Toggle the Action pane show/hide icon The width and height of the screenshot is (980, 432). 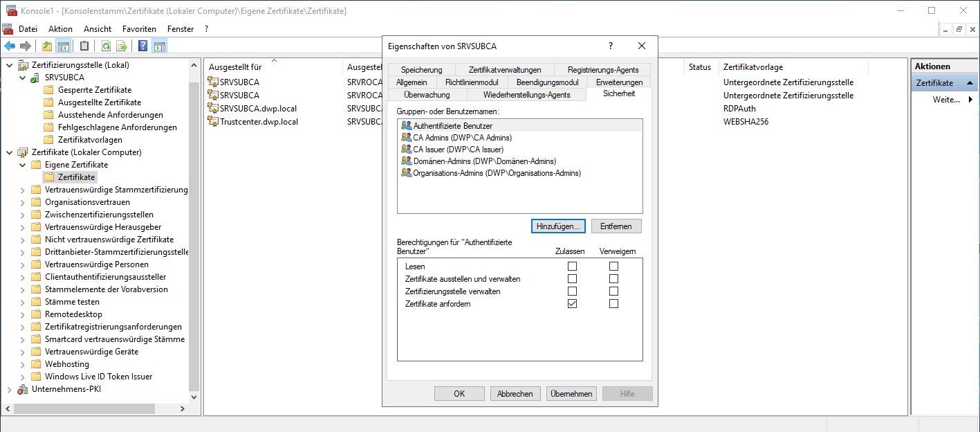coord(159,46)
